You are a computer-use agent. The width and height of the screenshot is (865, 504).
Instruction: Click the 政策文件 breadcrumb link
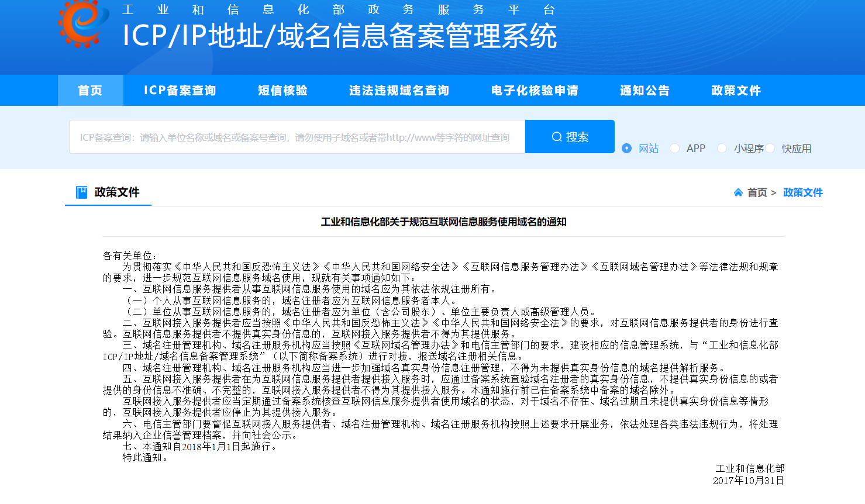(802, 192)
